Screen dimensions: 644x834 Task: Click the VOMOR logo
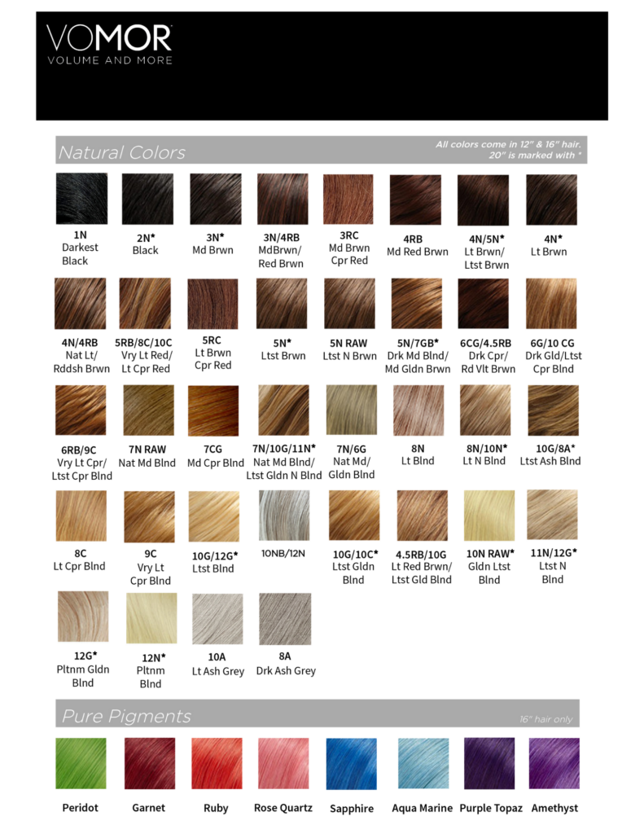109,45
